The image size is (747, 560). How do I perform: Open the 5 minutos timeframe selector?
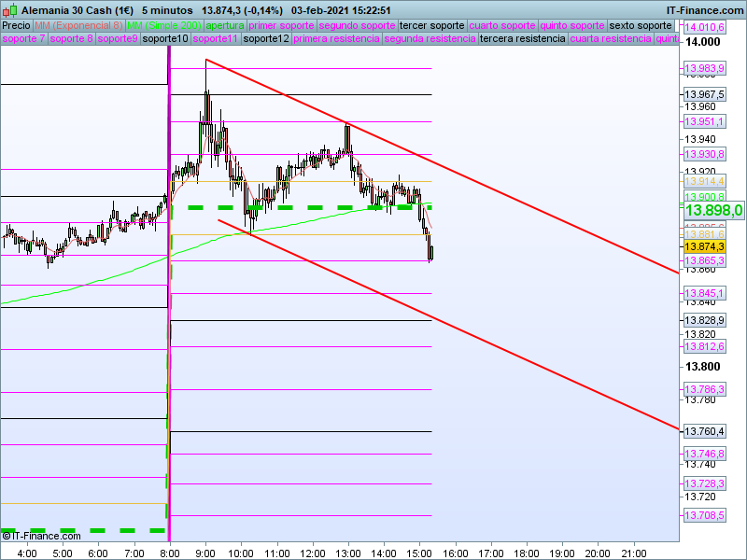[x=166, y=9]
